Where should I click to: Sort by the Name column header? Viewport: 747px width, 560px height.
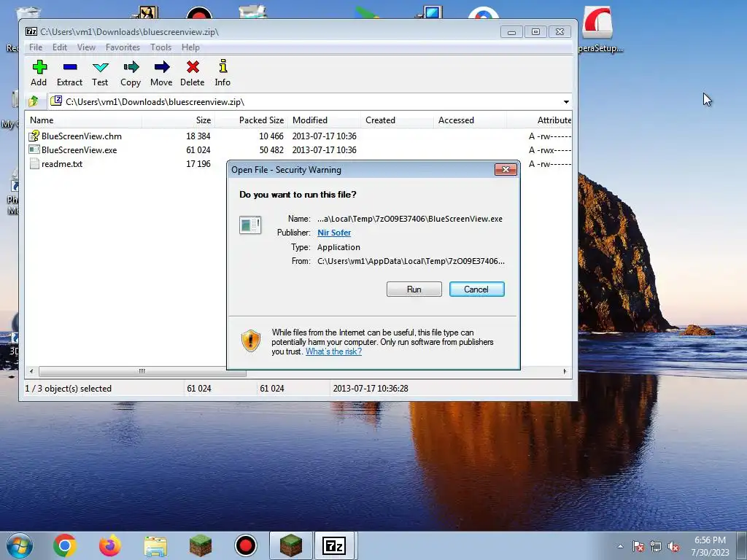click(83, 120)
